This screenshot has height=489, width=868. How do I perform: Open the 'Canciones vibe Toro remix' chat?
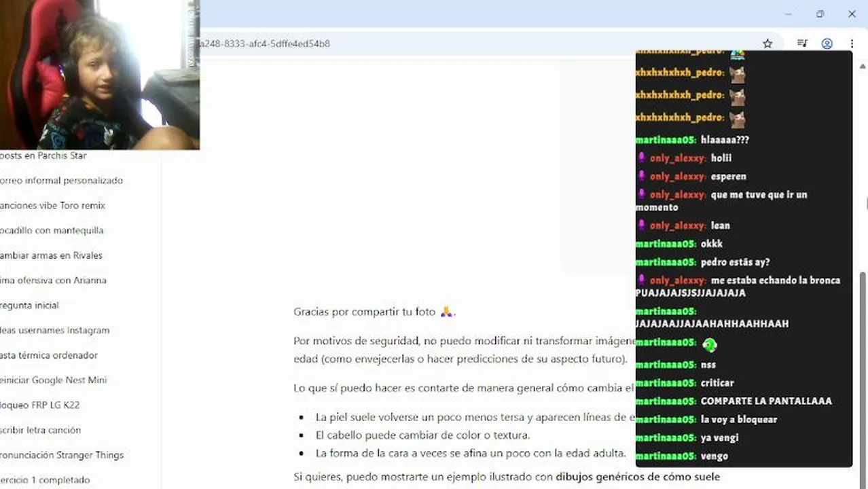[52, 205]
